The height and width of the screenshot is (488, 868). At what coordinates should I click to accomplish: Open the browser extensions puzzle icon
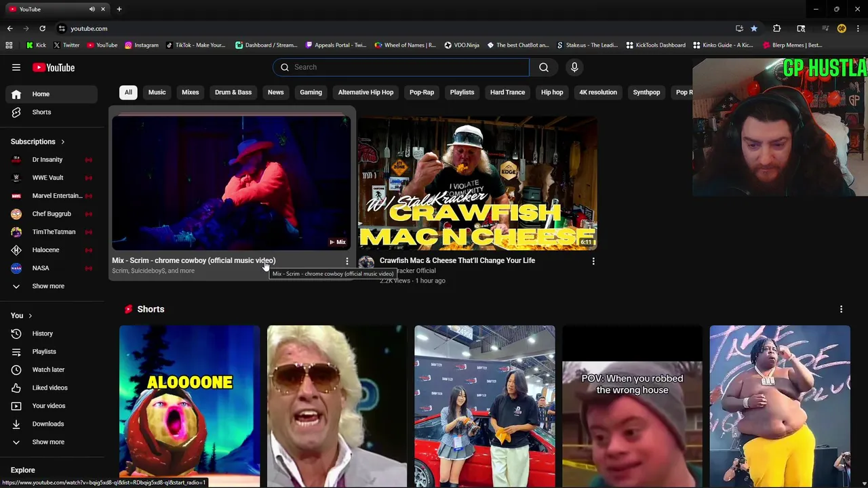pos(777,28)
